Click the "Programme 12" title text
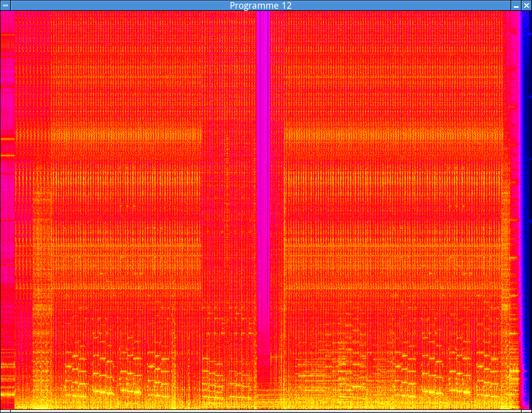Image resolution: width=532 pixels, height=413 pixels. [x=260, y=5]
